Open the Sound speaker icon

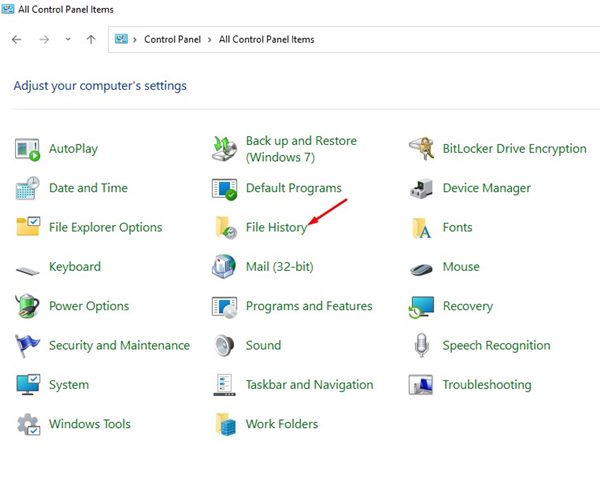[x=225, y=345]
